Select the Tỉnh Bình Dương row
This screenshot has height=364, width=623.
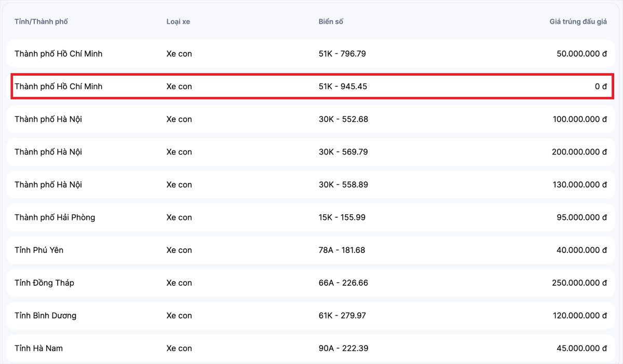click(310, 315)
